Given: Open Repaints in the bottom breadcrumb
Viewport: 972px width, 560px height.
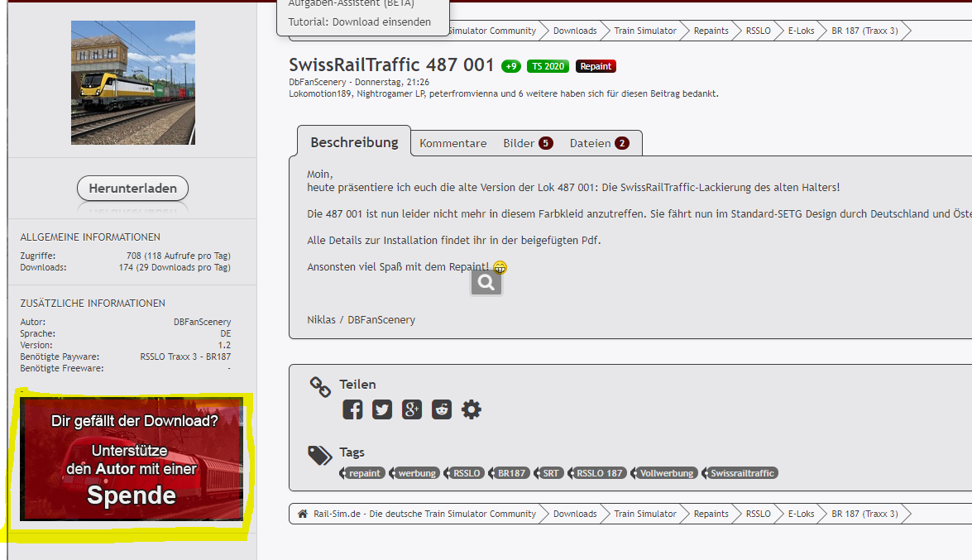Looking at the screenshot, I should 711,514.
